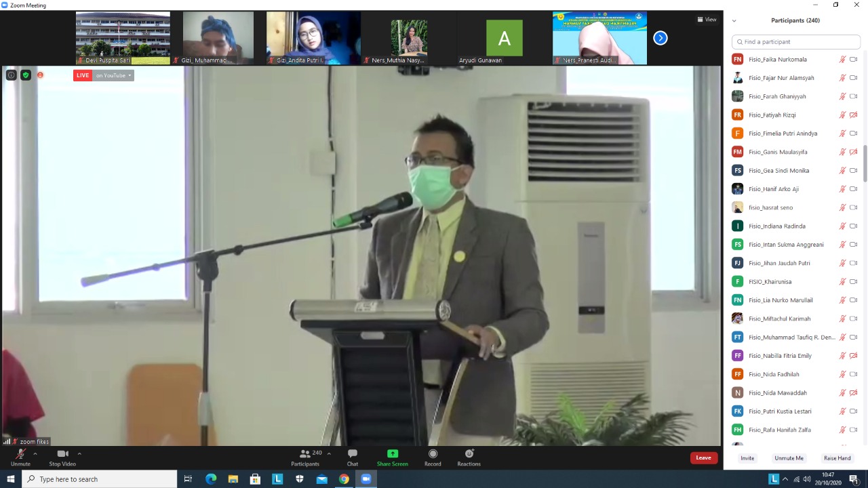The height and width of the screenshot is (488, 868).
Task: Open Google Chrome from the taskbar
Action: point(344,479)
